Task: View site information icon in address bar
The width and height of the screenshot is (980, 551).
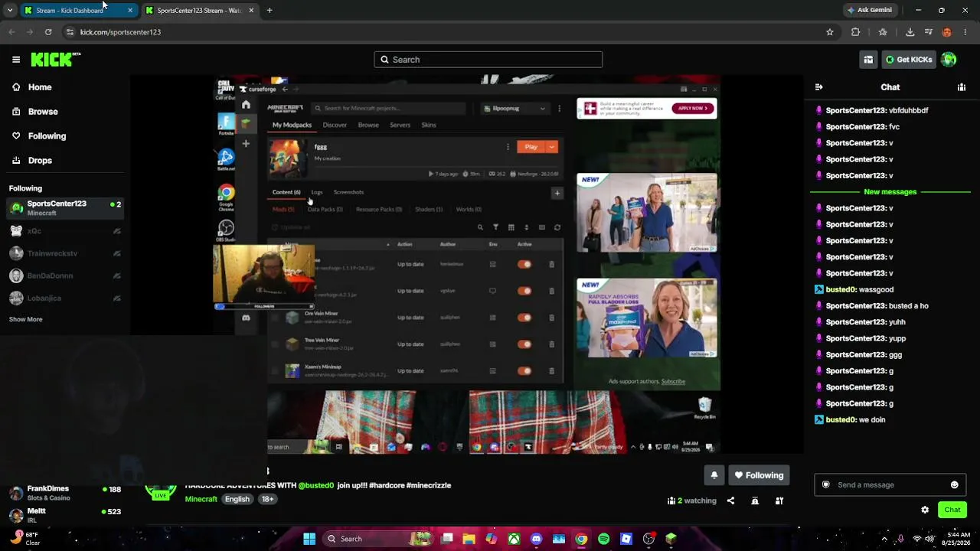Action: pyautogui.click(x=70, y=32)
